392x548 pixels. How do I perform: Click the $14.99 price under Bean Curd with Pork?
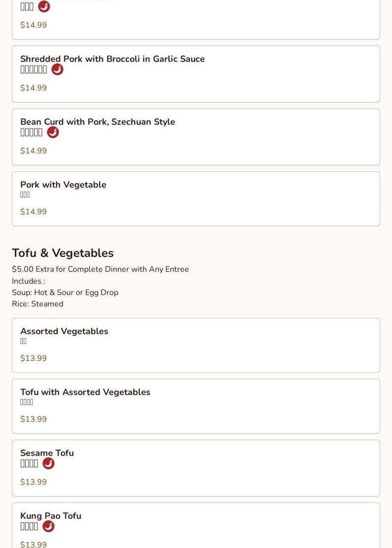(x=34, y=151)
